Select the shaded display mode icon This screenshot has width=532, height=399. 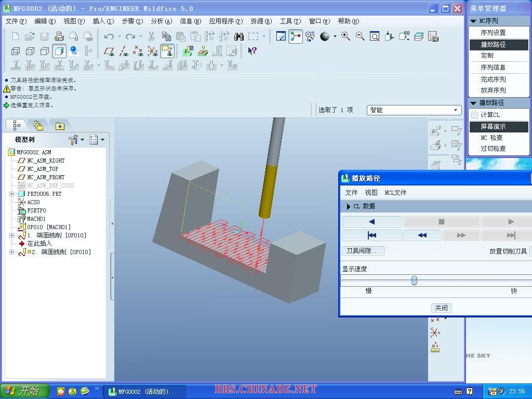tap(59, 51)
